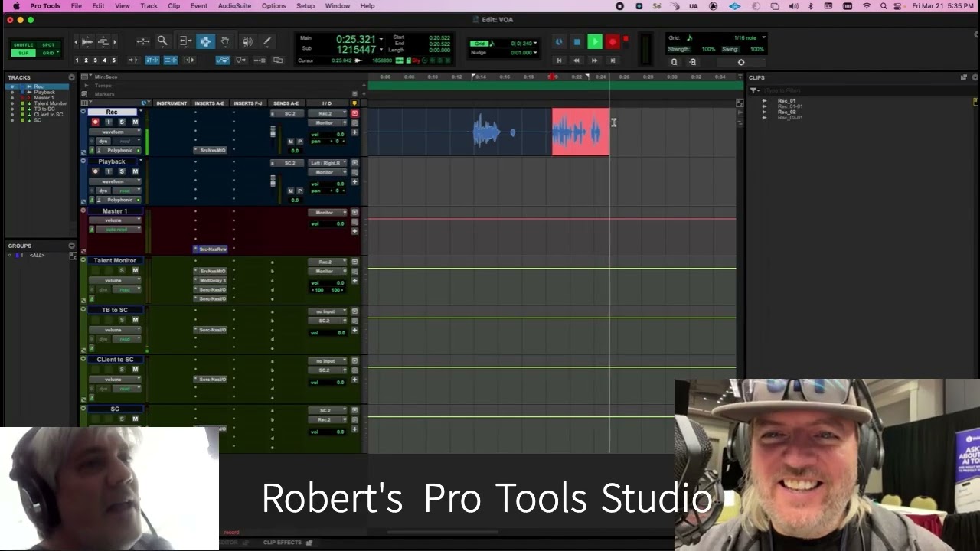Image resolution: width=980 pixels, height=551 pixels.
Task: Select the Grabber hand tool
Action: (225, 41)
